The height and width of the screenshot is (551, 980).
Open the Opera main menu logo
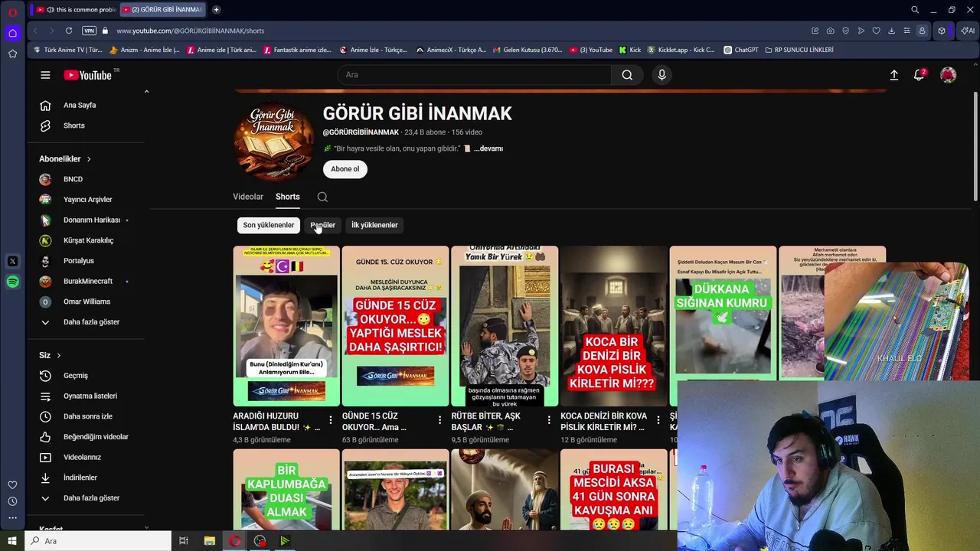[12, 13]
